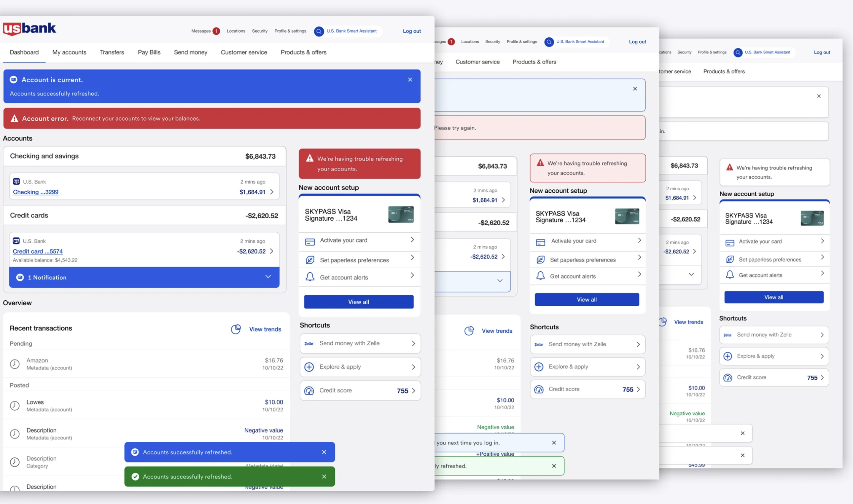Close green Accounts successfully refreshed toast

[324, 476]
